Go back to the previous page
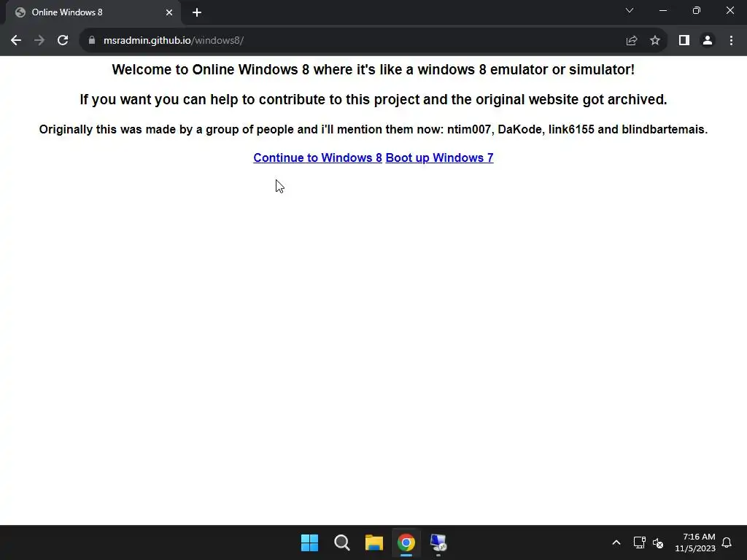 click(x=16, y=41)
